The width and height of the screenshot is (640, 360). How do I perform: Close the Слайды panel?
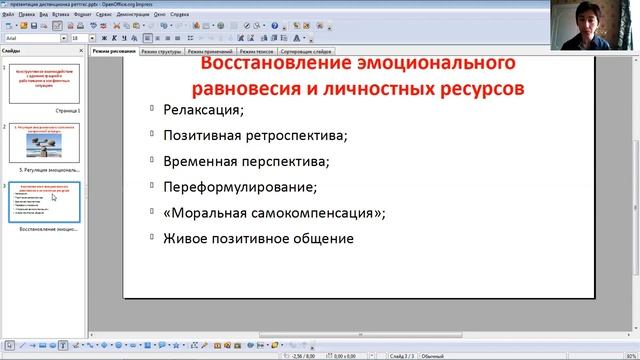[81, 51]
